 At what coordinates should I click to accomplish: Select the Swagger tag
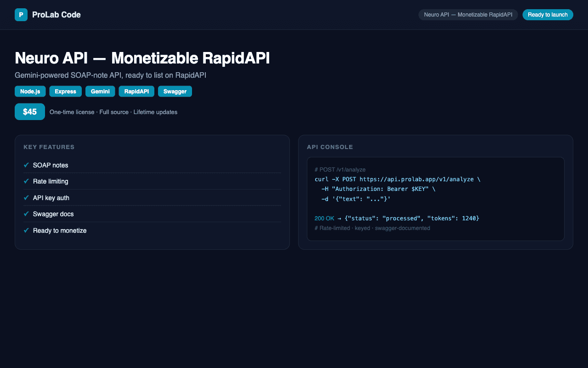[175, 92]
